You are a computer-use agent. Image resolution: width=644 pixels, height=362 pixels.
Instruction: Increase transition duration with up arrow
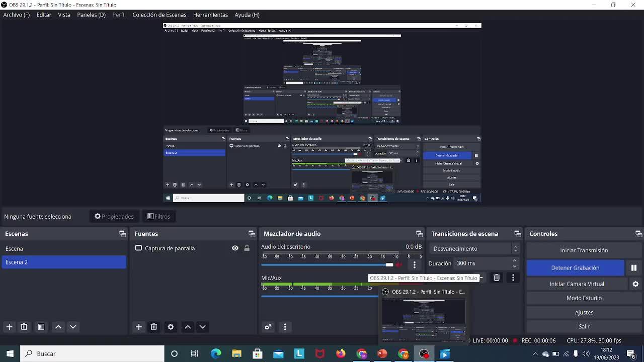[x=514, y=260]
